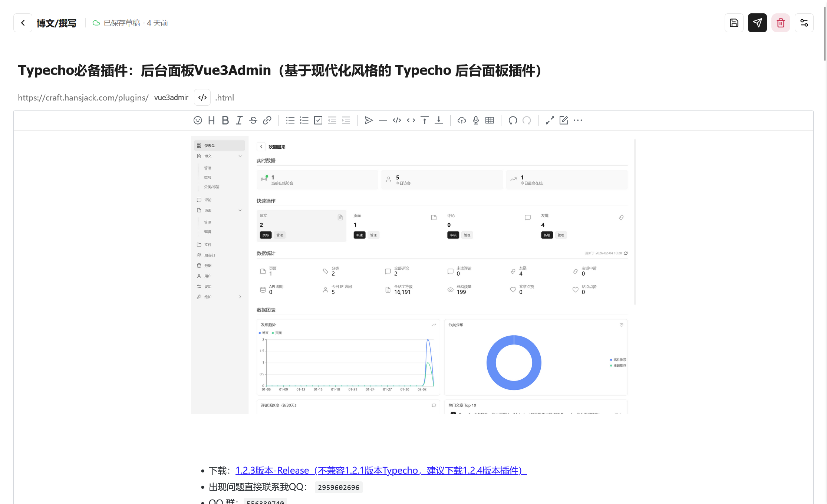Open the post settings panel icon

pos(804,23)
